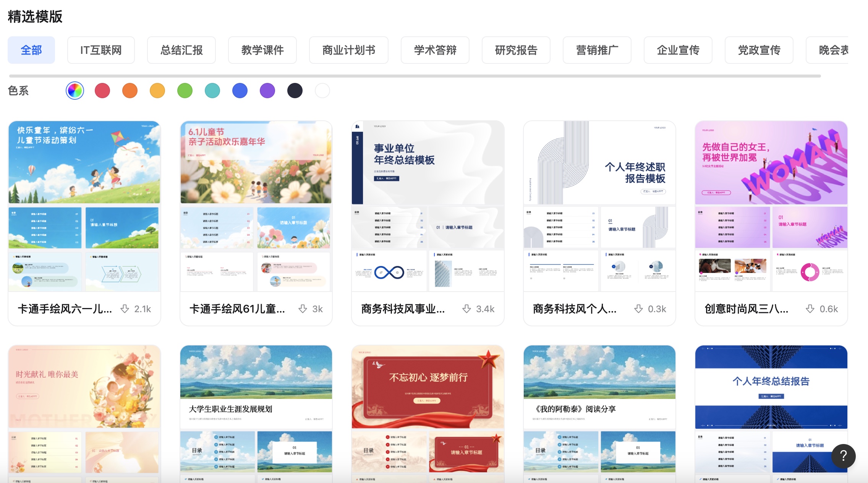868x483 pixels.
Task: Switch to 企业宣传 category
Action: pyautogui.click(x=678, y=50)
